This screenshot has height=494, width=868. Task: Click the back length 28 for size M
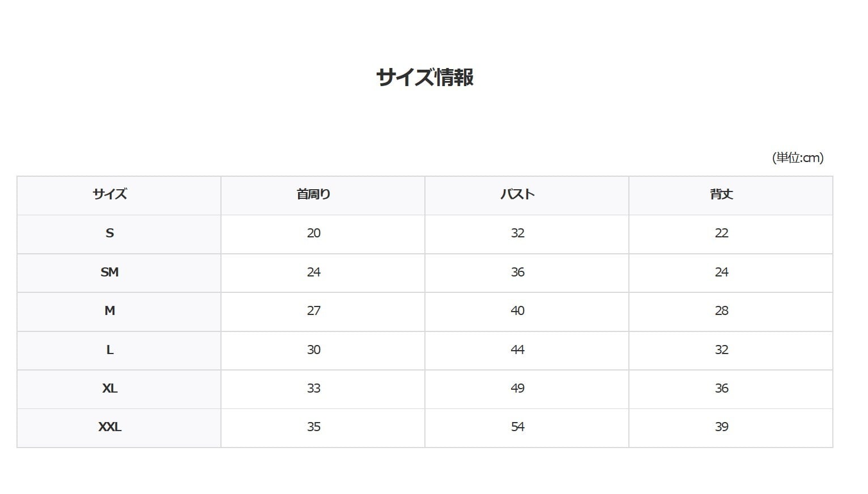click(x=721, y=310)
